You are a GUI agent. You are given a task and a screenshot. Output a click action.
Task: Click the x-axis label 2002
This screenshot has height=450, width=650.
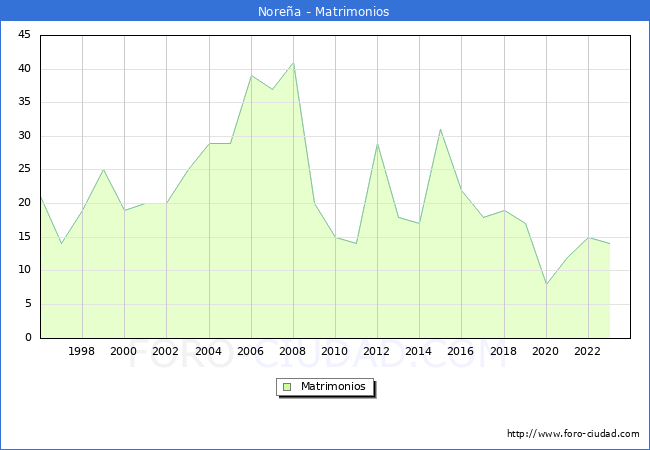click(165, 351)
